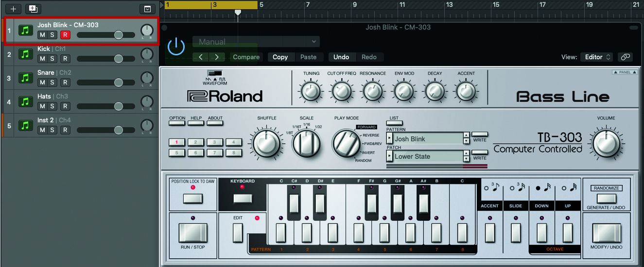This screenshot has height=267, width=644.
Task: Click the Inst 2 track pan knob
Action: [147, 125]
